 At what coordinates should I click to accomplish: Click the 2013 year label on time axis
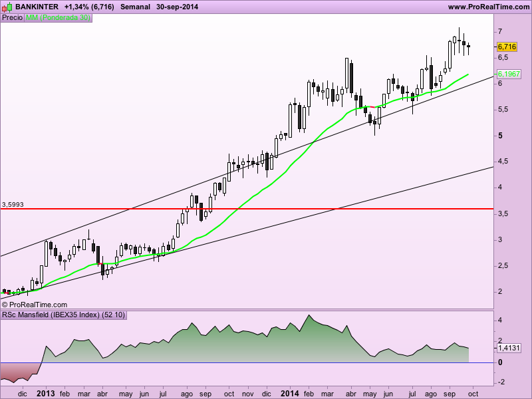click(x=45, y=394)
